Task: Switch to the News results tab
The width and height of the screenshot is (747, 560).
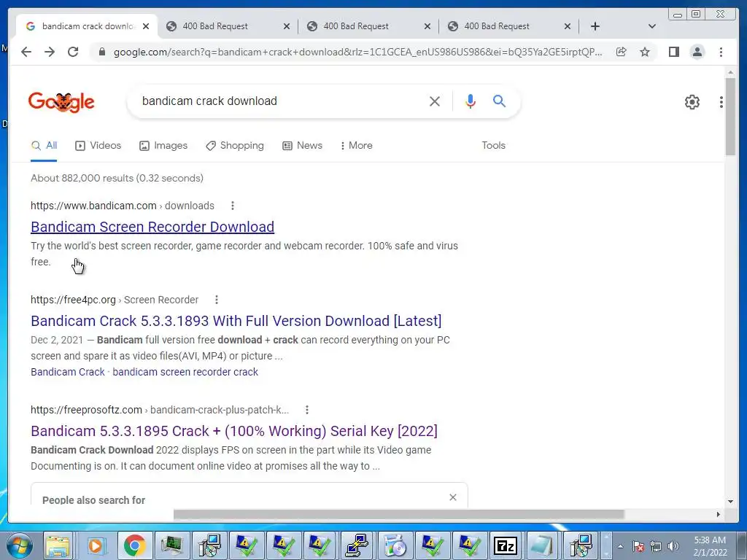Action: click(303, 146)
